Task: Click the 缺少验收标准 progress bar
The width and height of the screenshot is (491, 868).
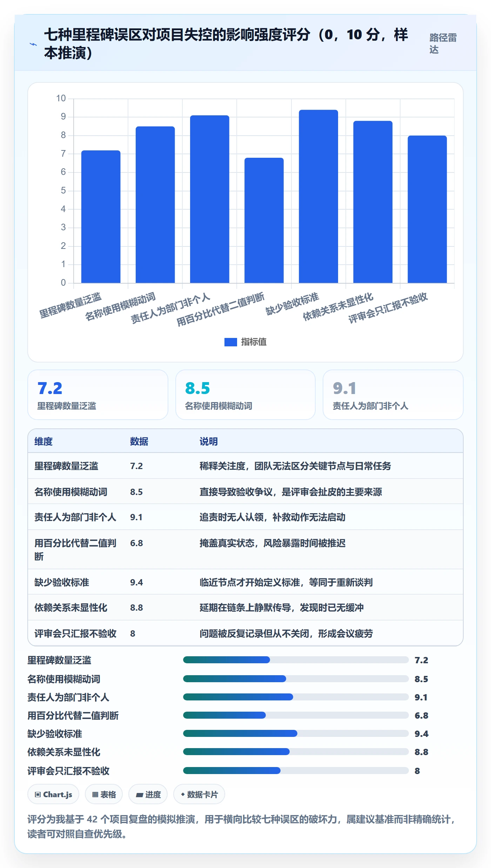Action: [296, 733]
